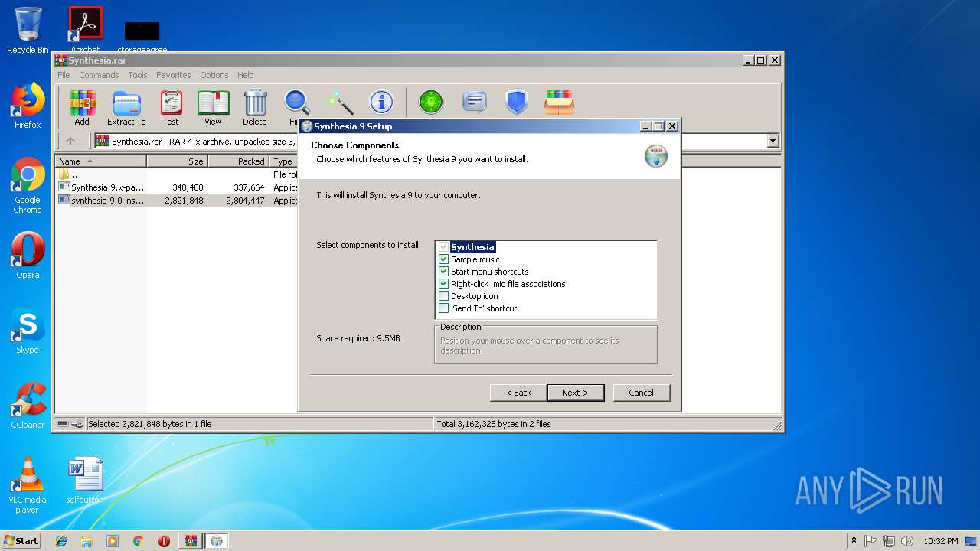This screenshot has width=980, height=551.
Task: Click the up-one-level arrow in WinRAR
Action: click(70, 141)
